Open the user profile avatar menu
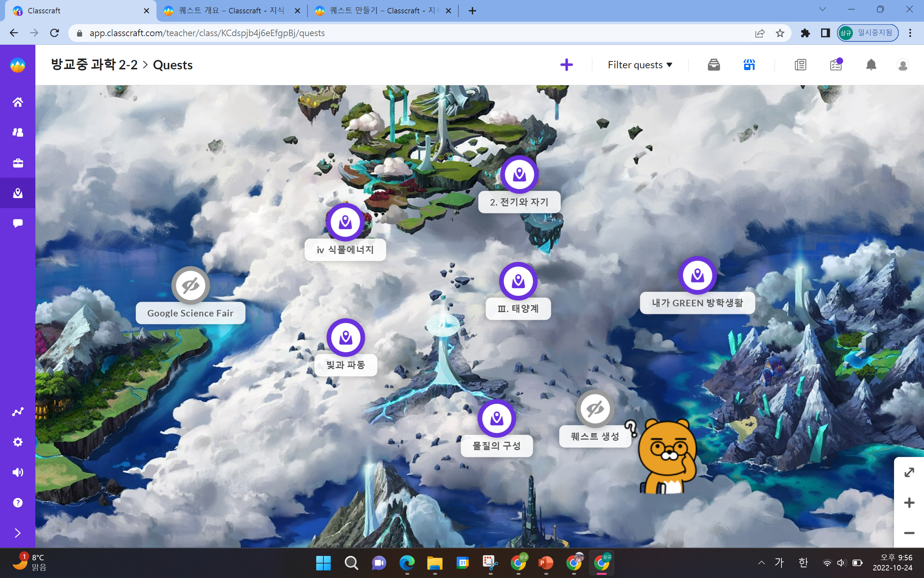 click(x=903, y=65)
